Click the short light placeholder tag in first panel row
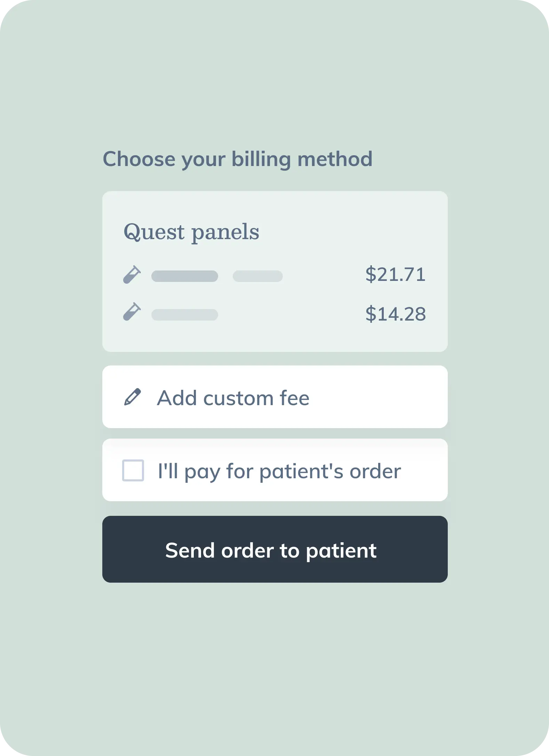The height and width of the screenshot is (756, 549). point(258,276)
